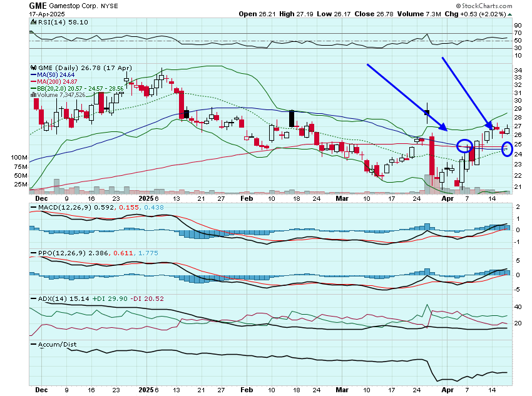
Task: Click the Apr label on the bottom date axis
Action: point(448,390)
